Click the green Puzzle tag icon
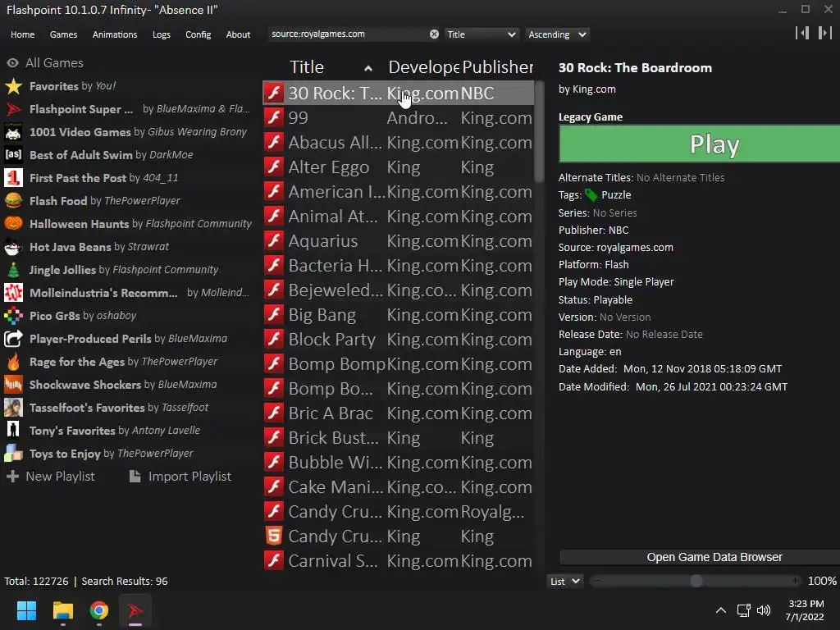Viewport: 840px width, 630px height. click(591, 195)
